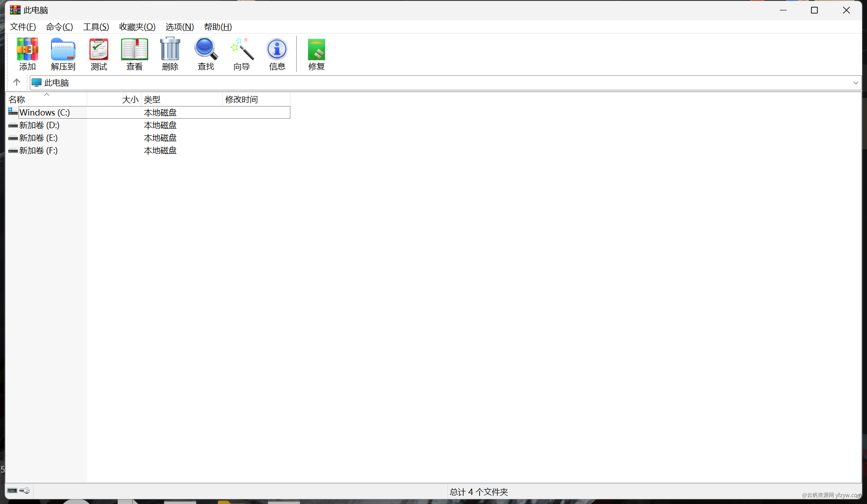Image resolution: width=867 pixels, height=504 pixels.
Task: Open the 选项(N) menu
Action: coord(179,27)
